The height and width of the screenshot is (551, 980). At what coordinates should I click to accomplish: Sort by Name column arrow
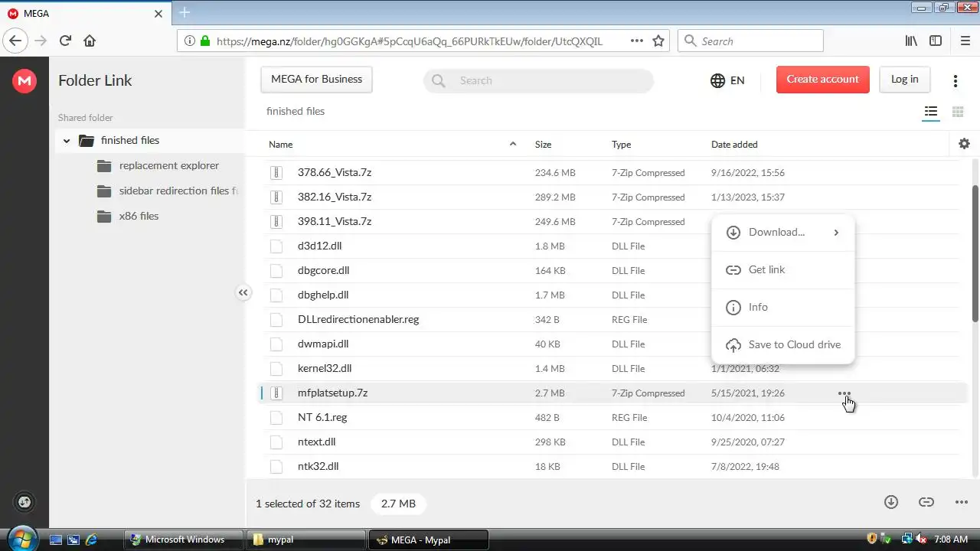pos(513,144)
